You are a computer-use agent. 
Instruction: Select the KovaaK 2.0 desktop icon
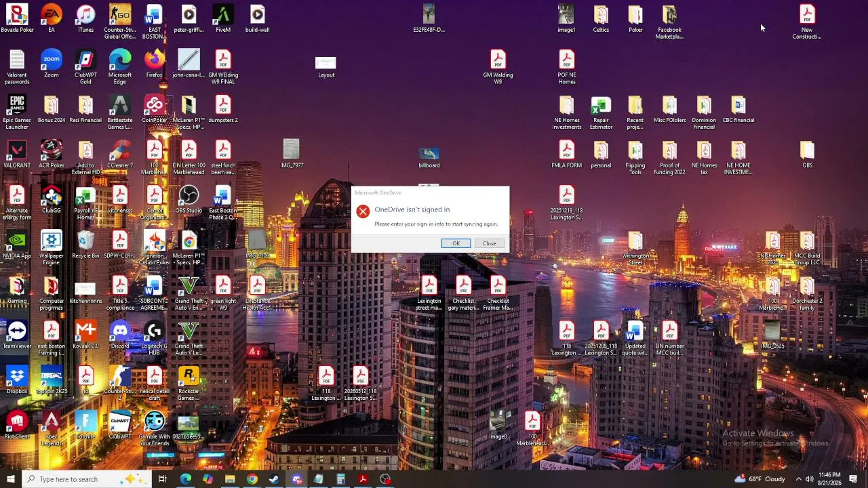(x=85, y=335)
